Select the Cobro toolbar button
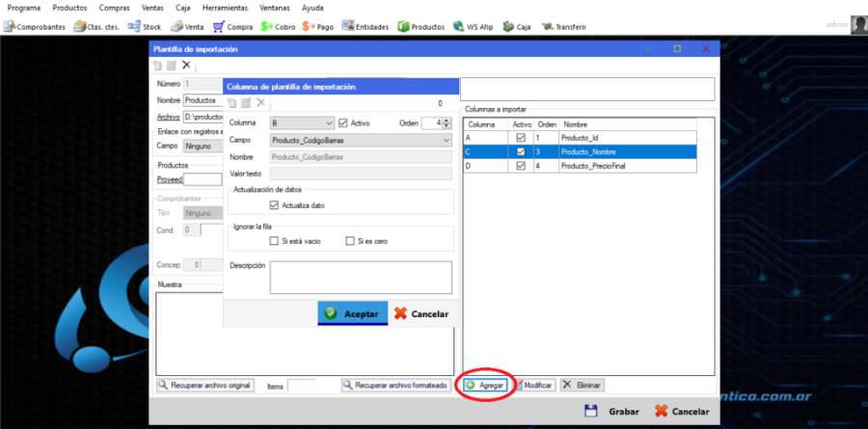 (x=279, y=27)
